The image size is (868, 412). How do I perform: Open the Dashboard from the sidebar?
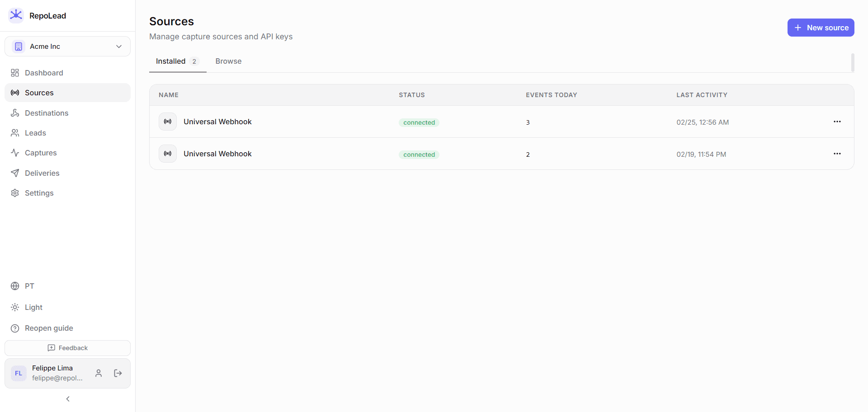pos(15,73)
